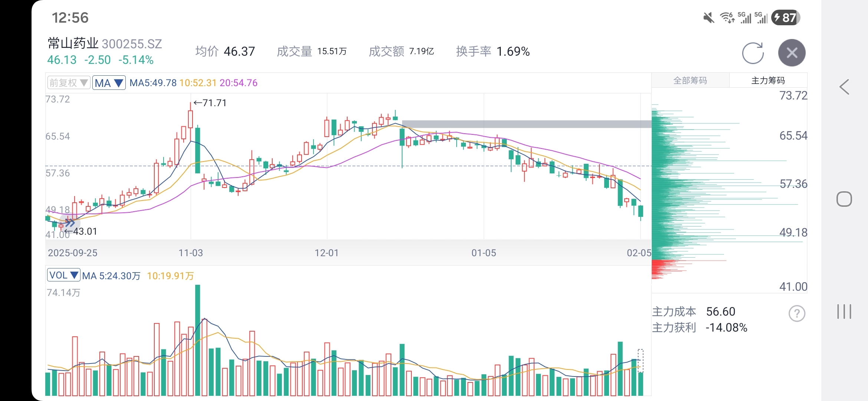The width and height of the screenshot is (868, 401).
Task: Switch to the 主力筹码 tab
Action: [768, 81]
